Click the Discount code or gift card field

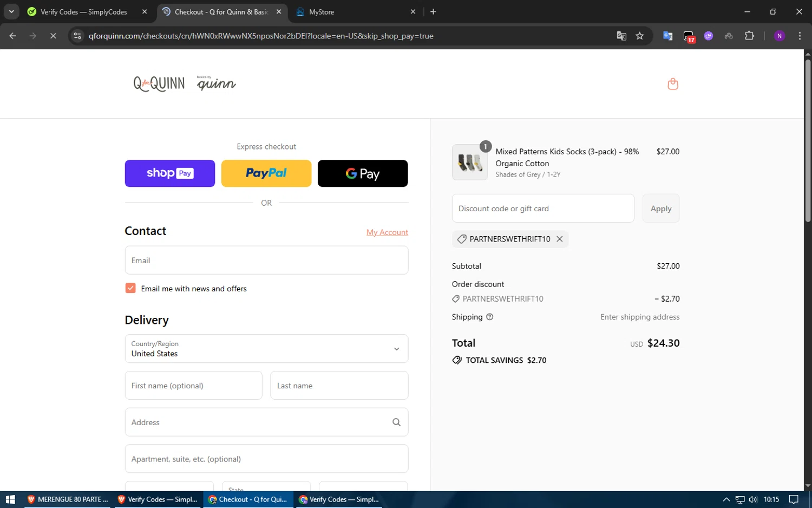[543, 209]
